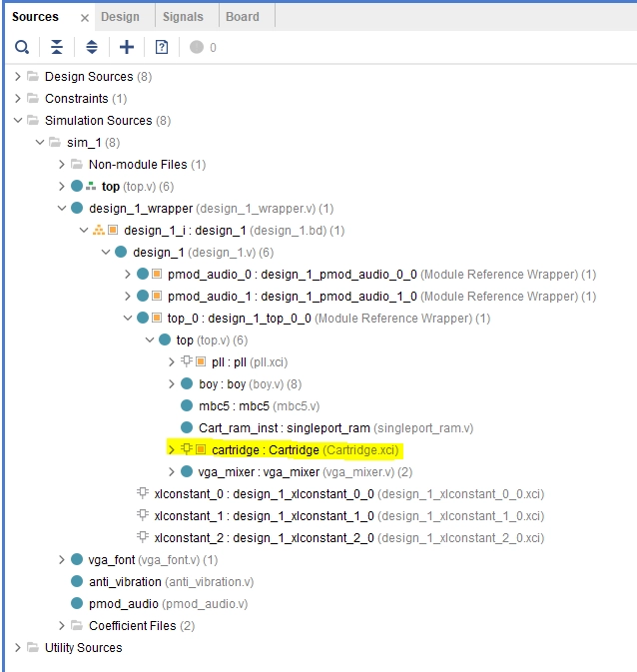Image resolution: width=637 pixels, height=672 pixels.
Task: Collapse the Simulation Sources folder
Action: pyautogui.click(x=18, y=121)
